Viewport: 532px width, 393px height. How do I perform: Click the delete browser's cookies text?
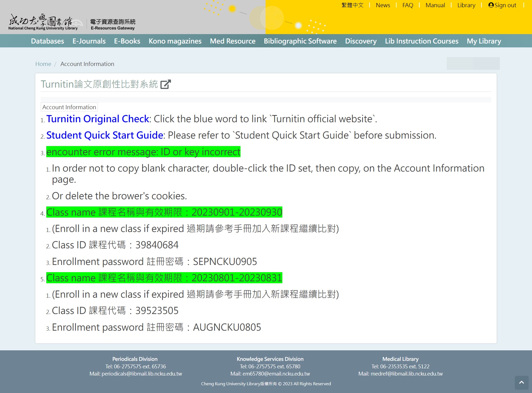(119, 196)
